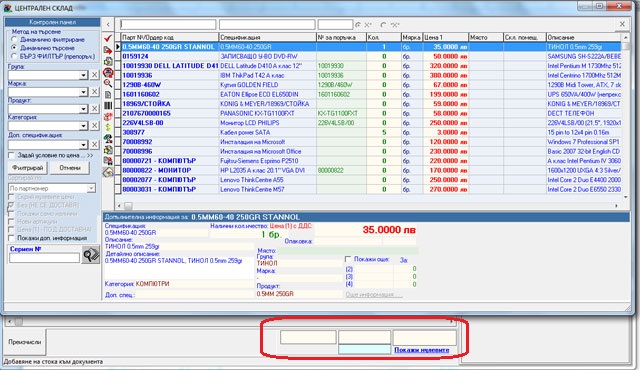640x370 pixels.
Task: Open the Доп. спецификация dropdown
Action: pos(83,144)
